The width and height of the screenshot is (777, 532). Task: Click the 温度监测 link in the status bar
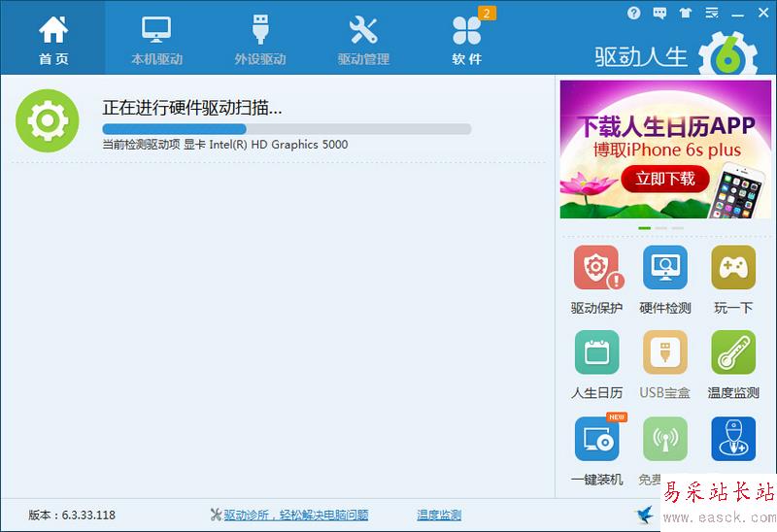pyautogui.click(x=439, y=515)
